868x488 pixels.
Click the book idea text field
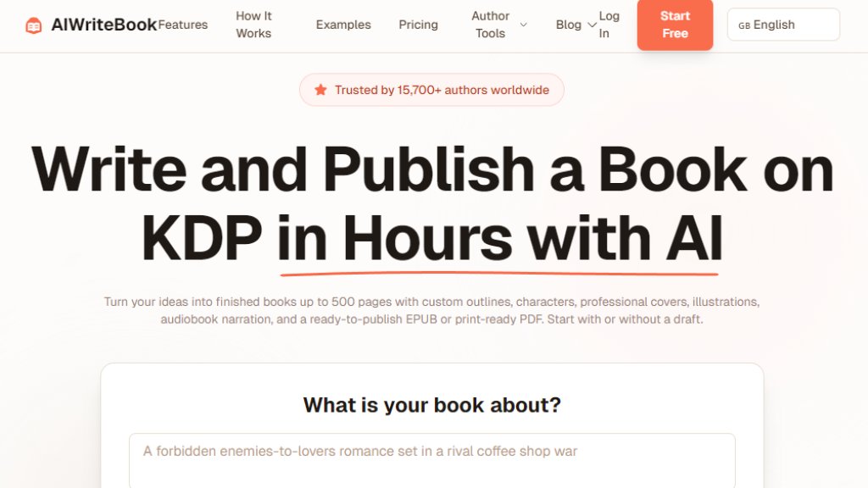click(x=432, y=460)
